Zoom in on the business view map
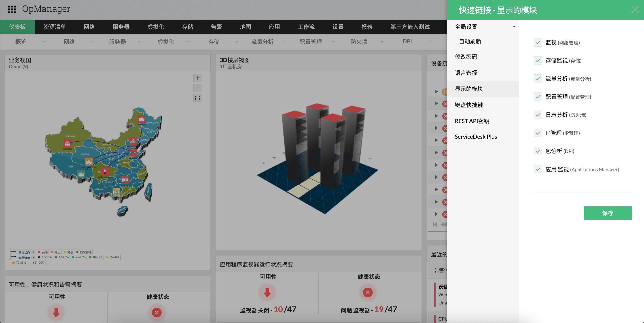Screen dimensions: 644x323 (x=197, y=78)
